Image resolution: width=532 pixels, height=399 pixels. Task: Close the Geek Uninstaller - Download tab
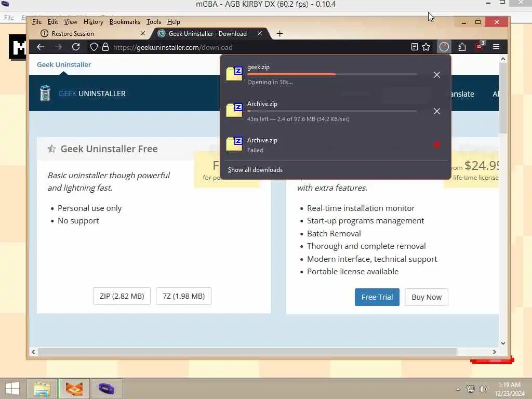(x=260, y=33)
